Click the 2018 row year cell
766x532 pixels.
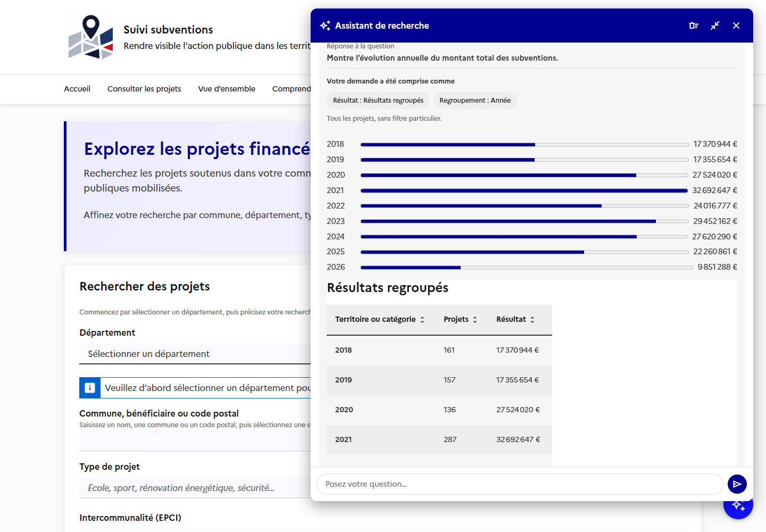click(x=343, y=350)
